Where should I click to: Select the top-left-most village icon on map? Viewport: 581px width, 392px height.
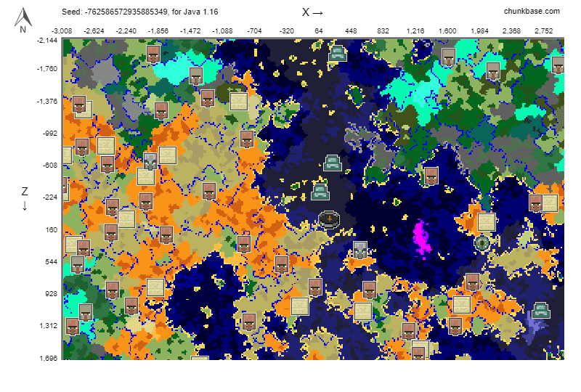[x=153, y=53]
